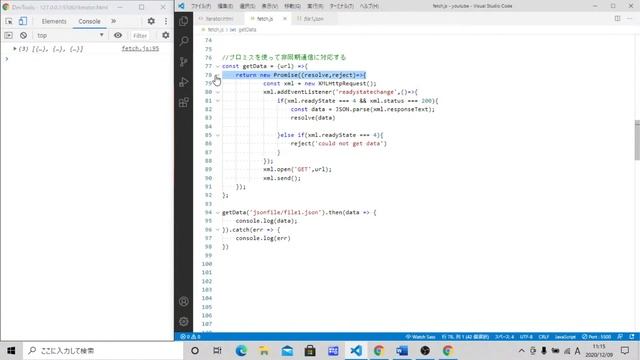Close the fetch.js editor tab
This screenshot has height=360, width=640.
coord(285,19)
